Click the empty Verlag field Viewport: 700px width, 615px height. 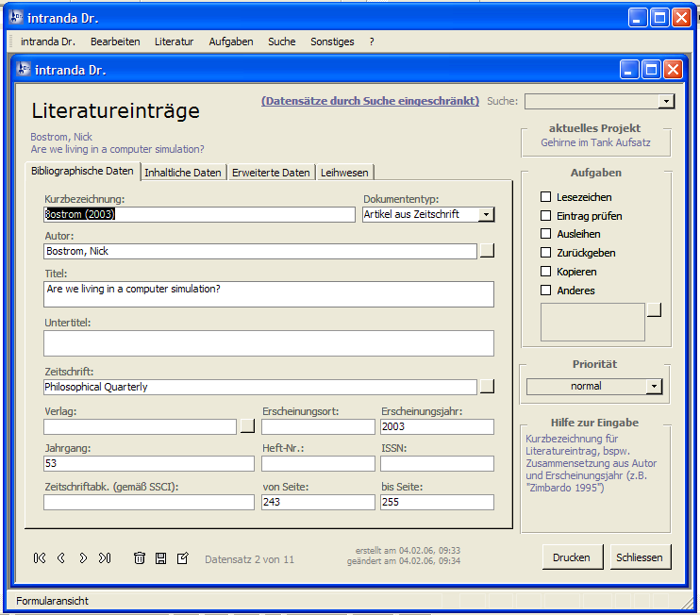pos(141,426)
